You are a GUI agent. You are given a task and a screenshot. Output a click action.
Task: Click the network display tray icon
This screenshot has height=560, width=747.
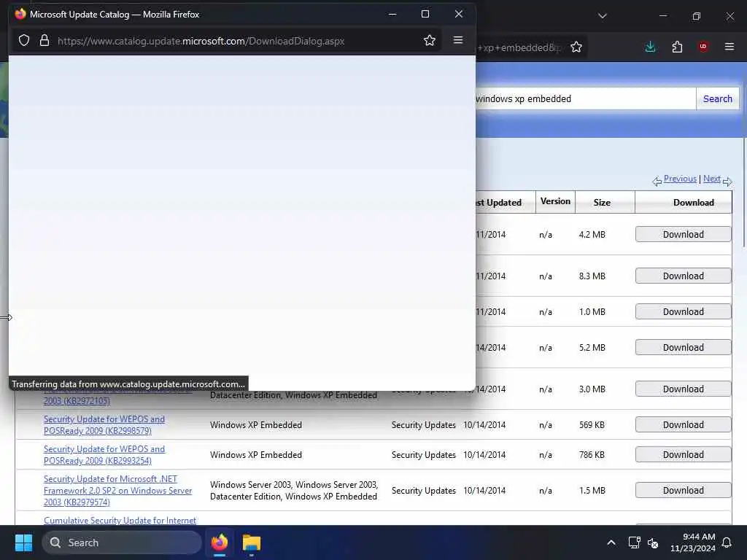coord(634,542)
